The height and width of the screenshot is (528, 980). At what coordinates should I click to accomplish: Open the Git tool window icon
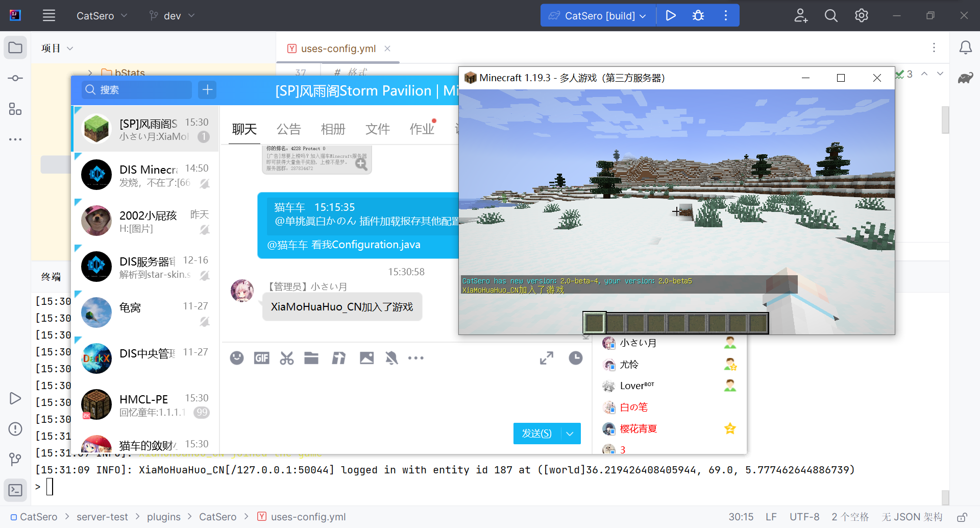coord(15,460)
